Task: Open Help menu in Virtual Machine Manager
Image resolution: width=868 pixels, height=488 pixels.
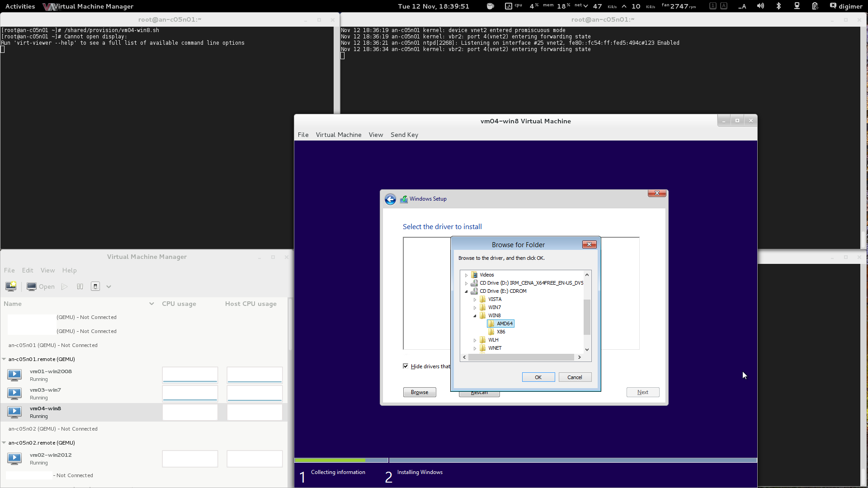Action: coord(69,270)
